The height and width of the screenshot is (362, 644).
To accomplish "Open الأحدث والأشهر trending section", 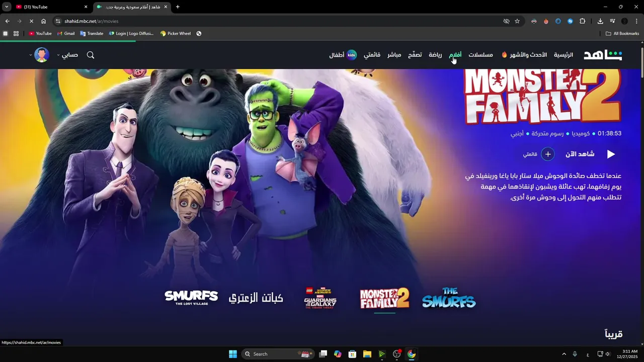I will pos(524,55).
